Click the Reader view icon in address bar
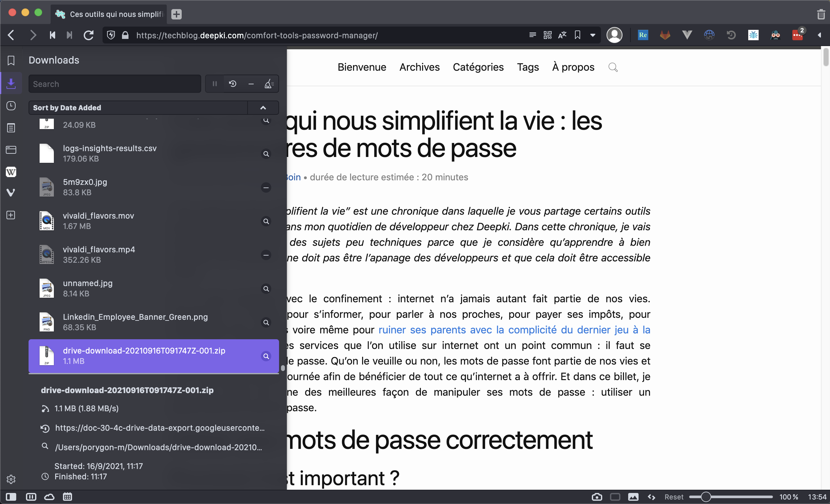Viewport: 830px width, 504px height. pyautogui.click(x=532, y=35)
